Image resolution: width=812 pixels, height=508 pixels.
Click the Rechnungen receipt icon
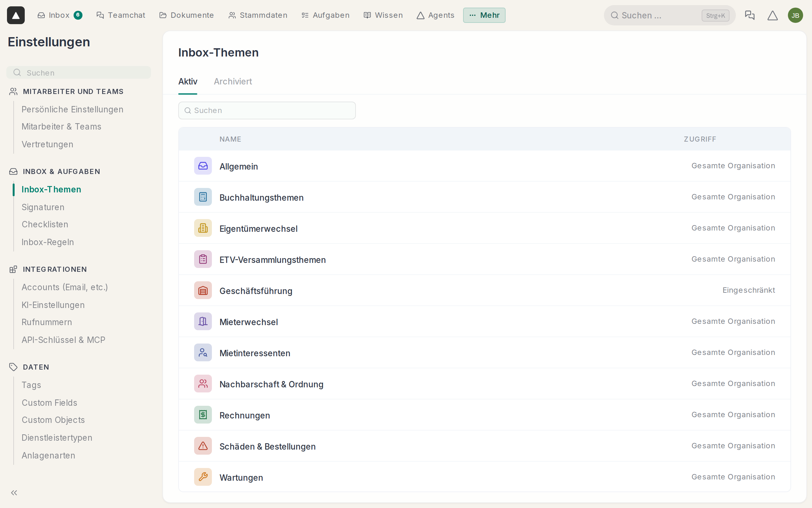[x=203, y=415]
